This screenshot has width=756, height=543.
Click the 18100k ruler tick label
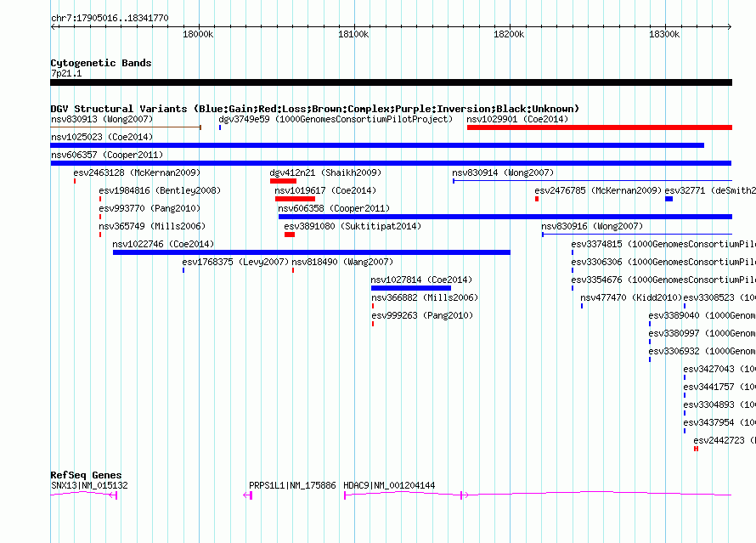click(353, 34)
